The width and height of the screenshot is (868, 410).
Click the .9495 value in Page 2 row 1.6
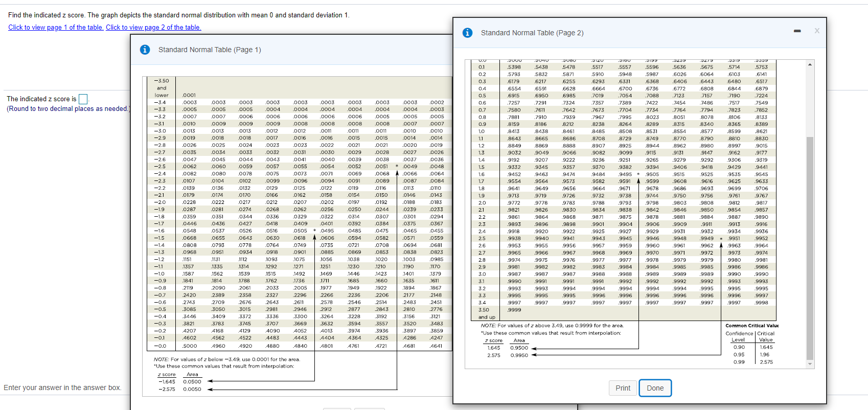(625, 174)
